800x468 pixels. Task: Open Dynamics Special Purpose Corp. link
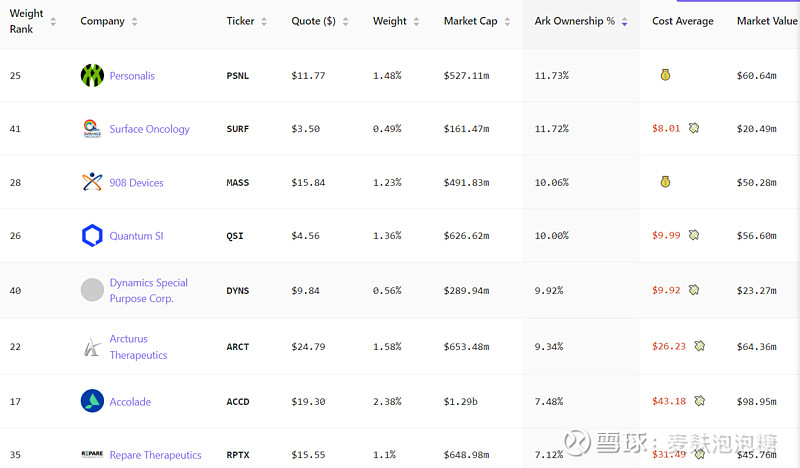(148, 290)
